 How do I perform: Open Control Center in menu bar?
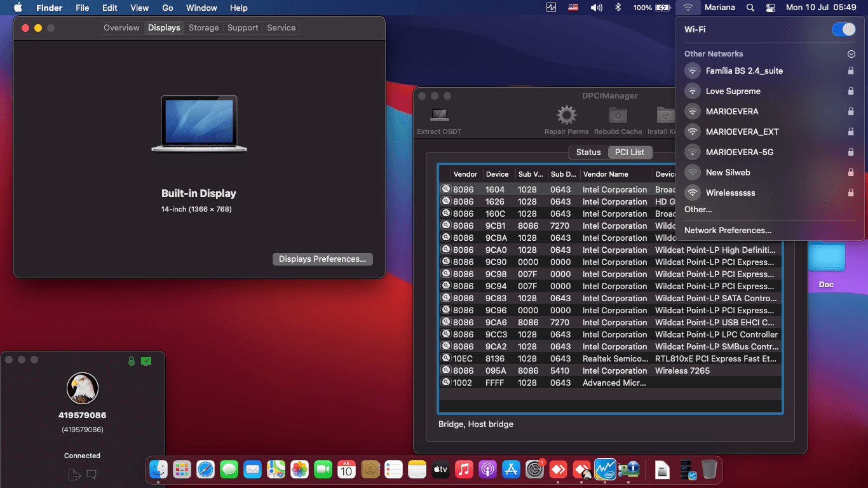coord(771,8)
